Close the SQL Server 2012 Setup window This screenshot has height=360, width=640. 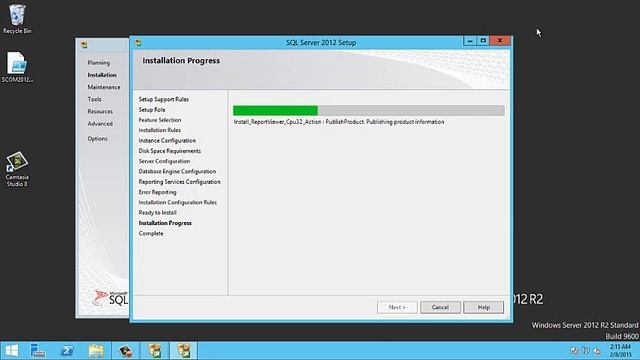500,41
